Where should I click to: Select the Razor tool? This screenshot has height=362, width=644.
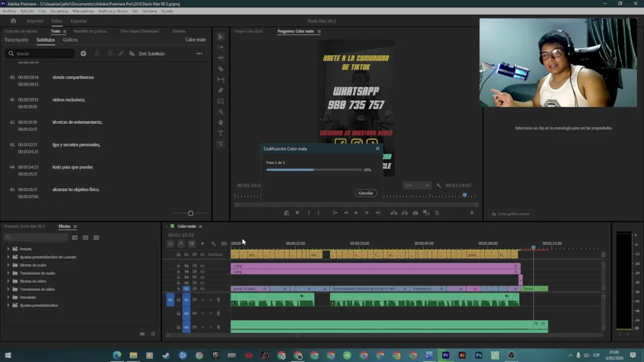pyautogui.click(x=220, y=69)
